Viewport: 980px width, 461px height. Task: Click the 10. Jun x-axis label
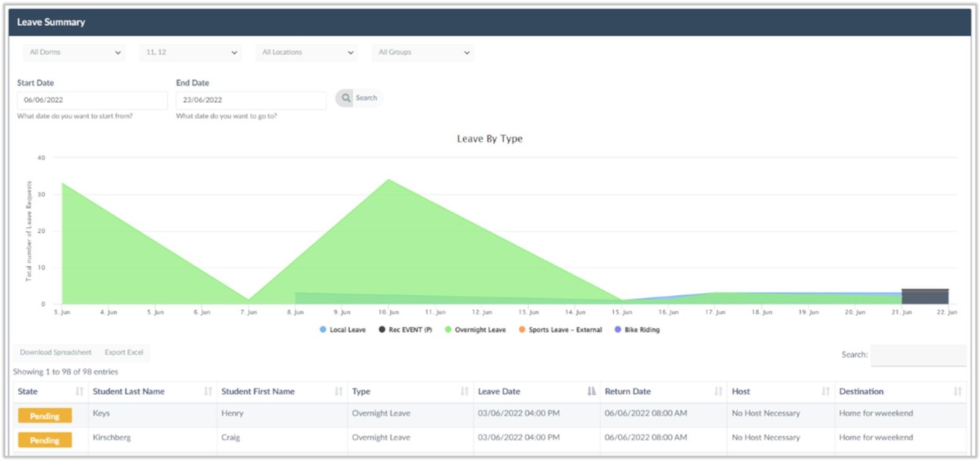click(388, 312)
